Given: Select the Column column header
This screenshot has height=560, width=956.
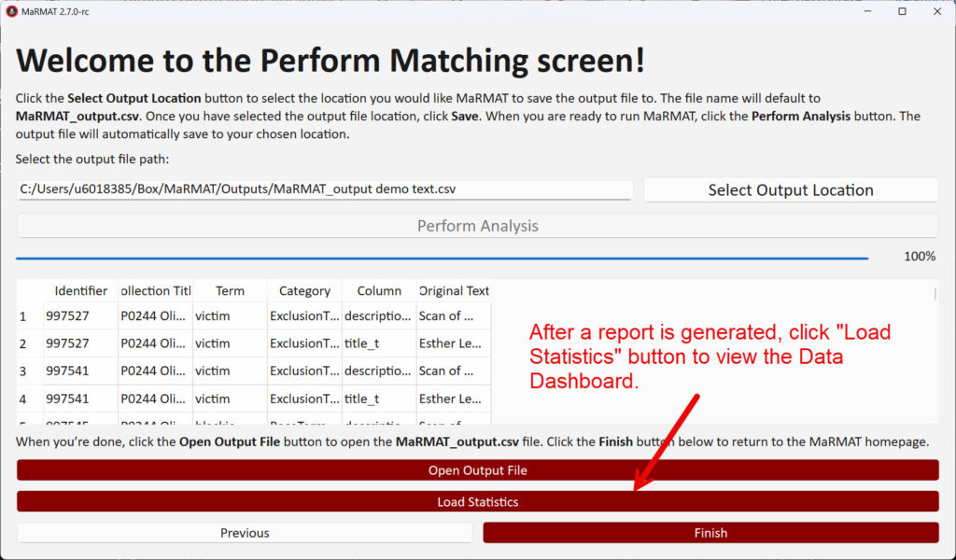Looking at the screenshot, I should coord(379,290).
